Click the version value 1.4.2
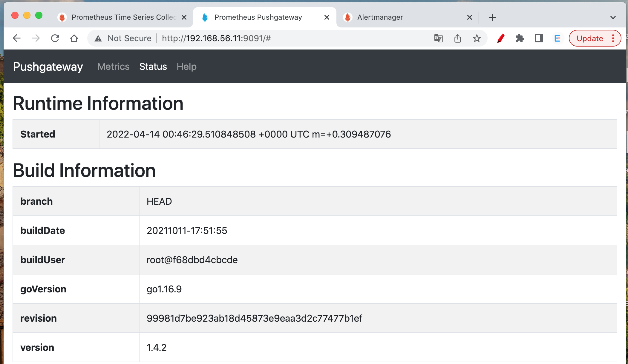 (157, 348)
